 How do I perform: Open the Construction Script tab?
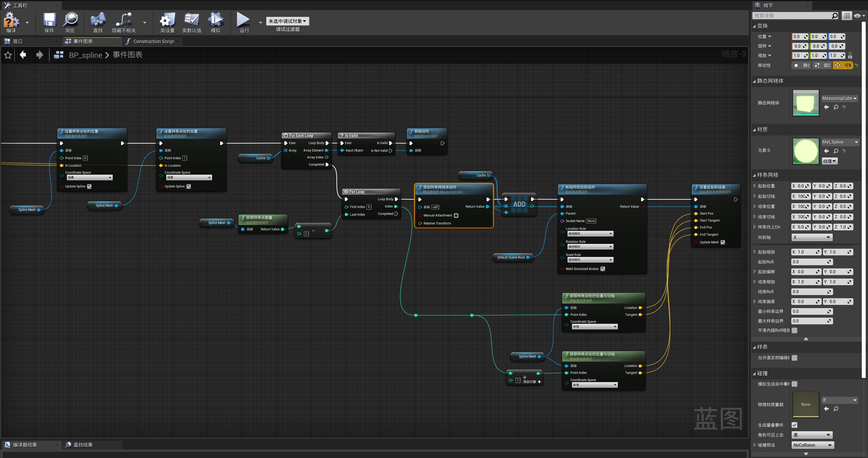[x=153, y=41]
